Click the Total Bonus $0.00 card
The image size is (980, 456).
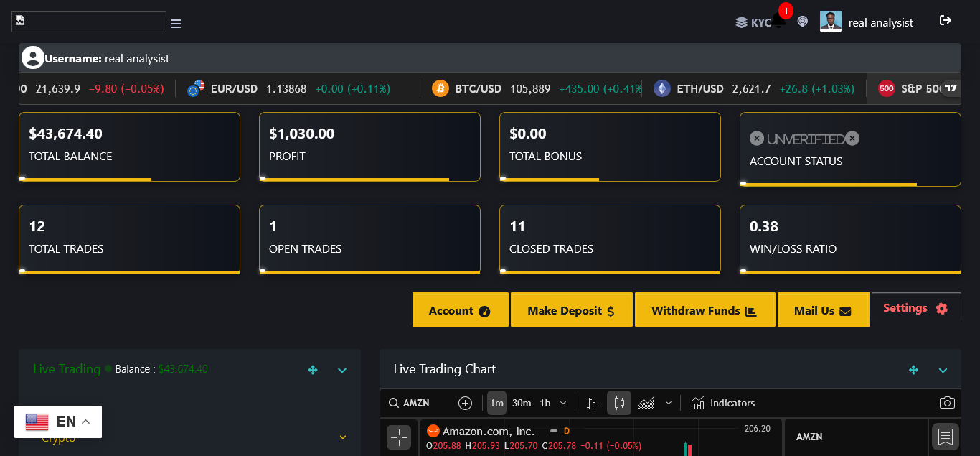[x=610, y=146]
